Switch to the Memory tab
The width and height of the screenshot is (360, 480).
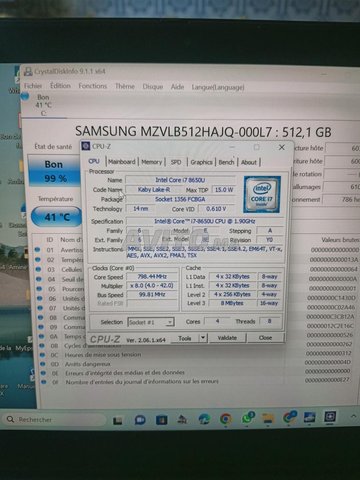click(x=151, y=162)
